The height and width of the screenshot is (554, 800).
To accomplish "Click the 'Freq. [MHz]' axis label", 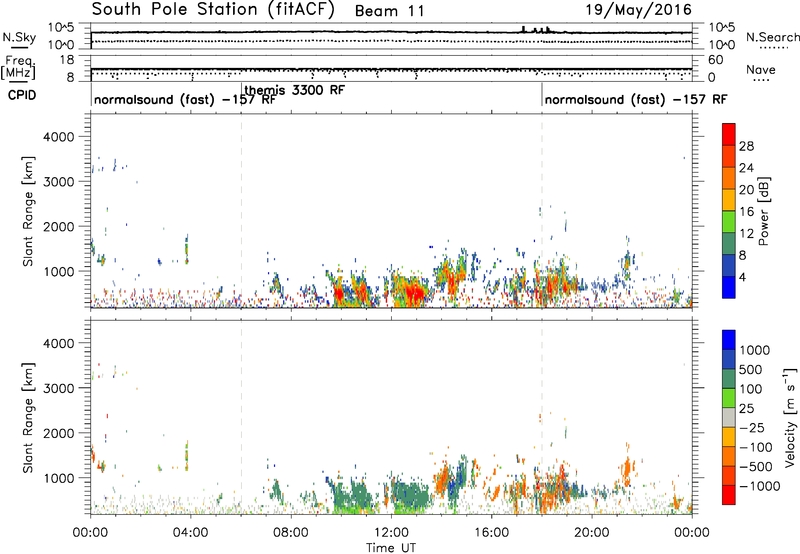I will click(x=18, y=67).
